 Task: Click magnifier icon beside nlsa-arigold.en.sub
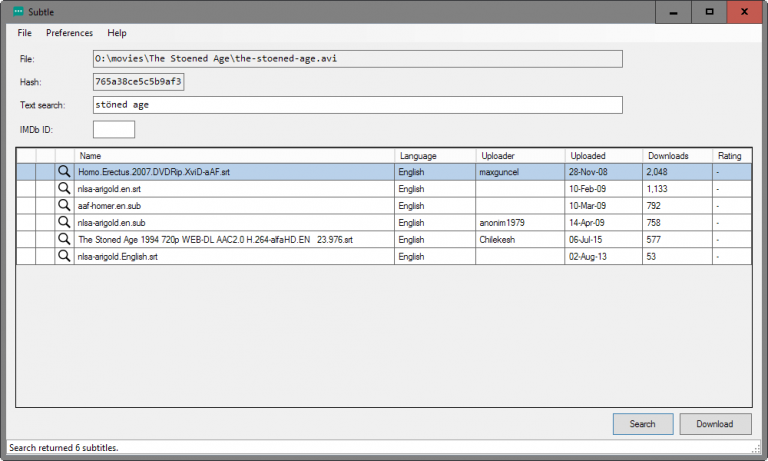[64, 223]
